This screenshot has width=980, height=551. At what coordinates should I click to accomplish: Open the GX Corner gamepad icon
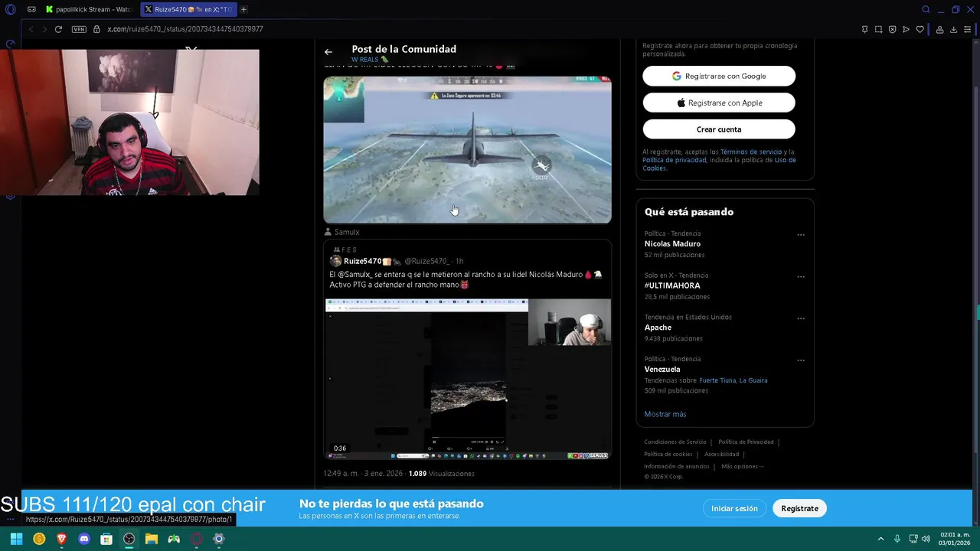[31, 9]
